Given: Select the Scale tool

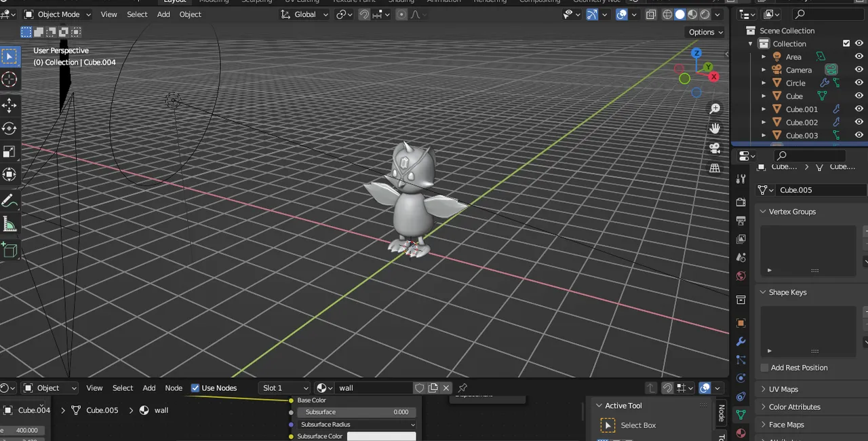Looking at the screenshot, I should 9,151.
